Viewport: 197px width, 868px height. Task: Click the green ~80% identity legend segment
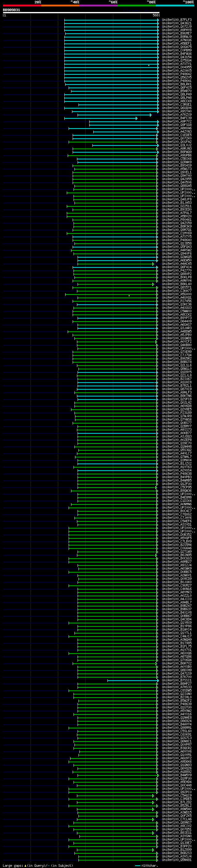click(x=137, y=6)
